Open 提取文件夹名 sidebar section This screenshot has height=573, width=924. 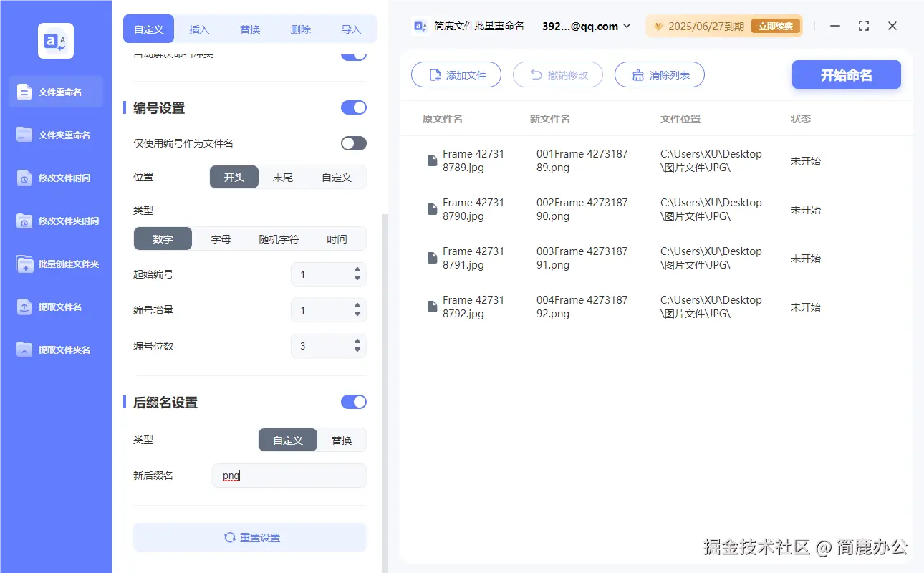[56, 350]
